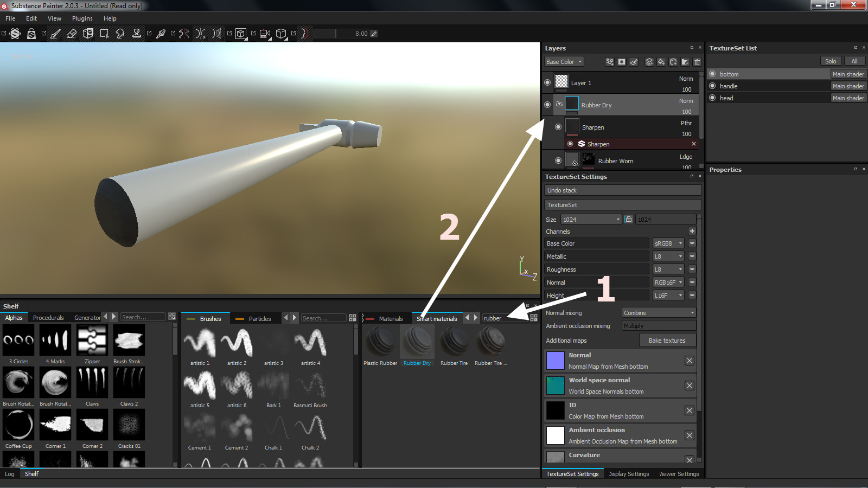Switch to the Procedurals shelf tab
This screenshot has height=488, width=868.
[48, 318]
